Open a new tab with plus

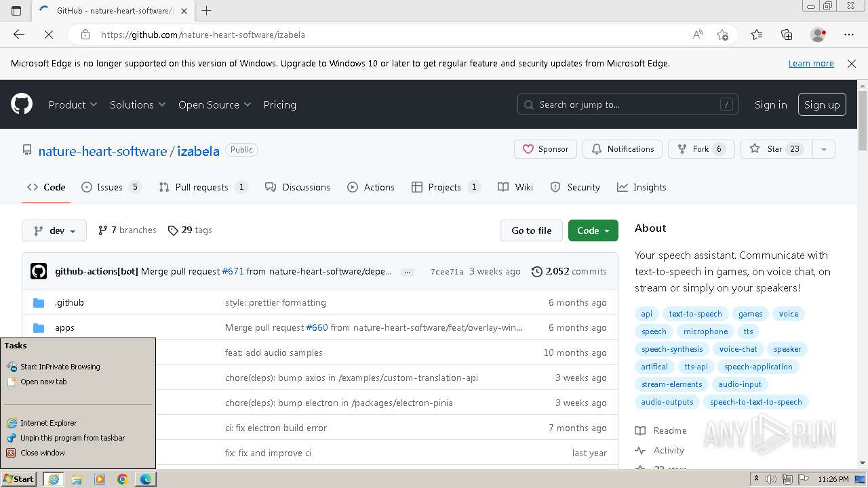207,10
